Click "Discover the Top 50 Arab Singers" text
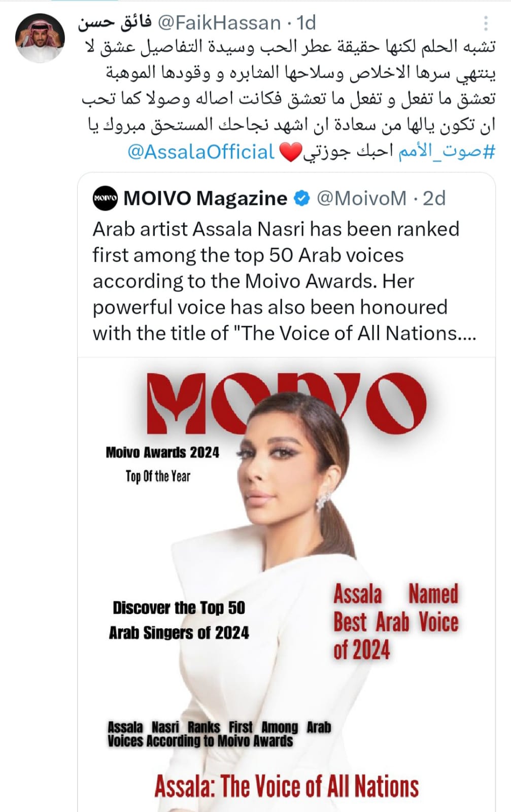Screen dimensions: 511x812 click(179, 620)
